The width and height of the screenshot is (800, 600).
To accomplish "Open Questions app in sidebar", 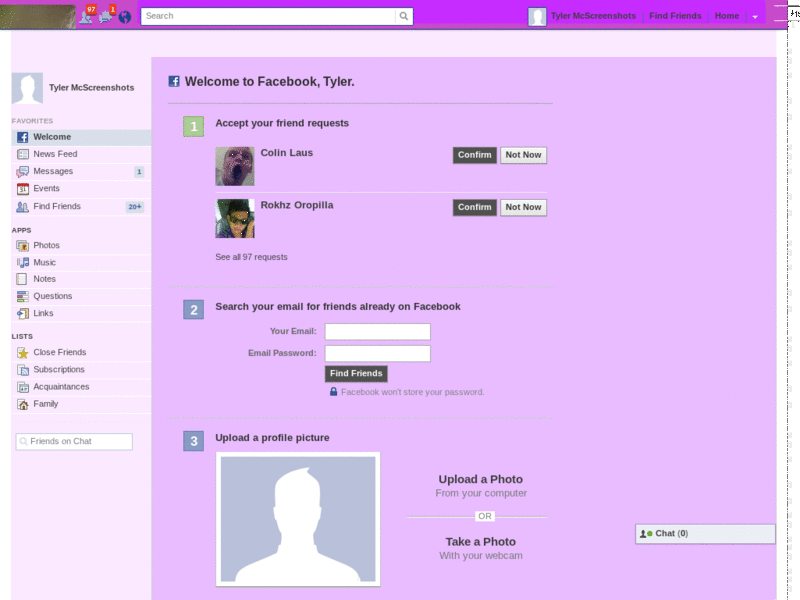I will [x=81, y=296].
